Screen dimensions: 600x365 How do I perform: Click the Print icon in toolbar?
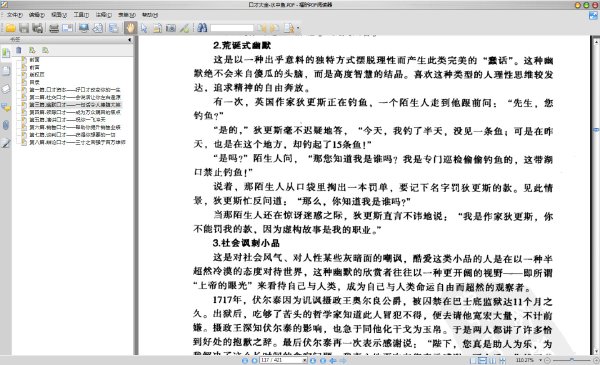54,28
